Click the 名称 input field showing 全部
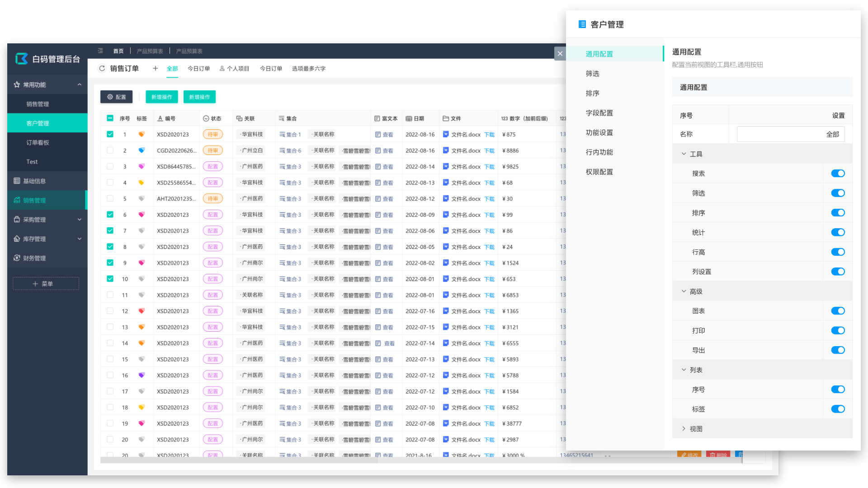The image size is (868, 488). 790,134
